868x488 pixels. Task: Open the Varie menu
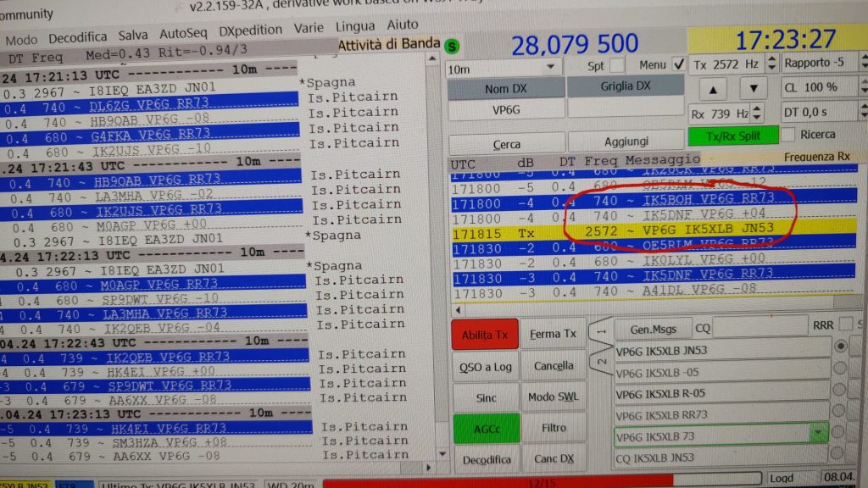pos(309,28)
